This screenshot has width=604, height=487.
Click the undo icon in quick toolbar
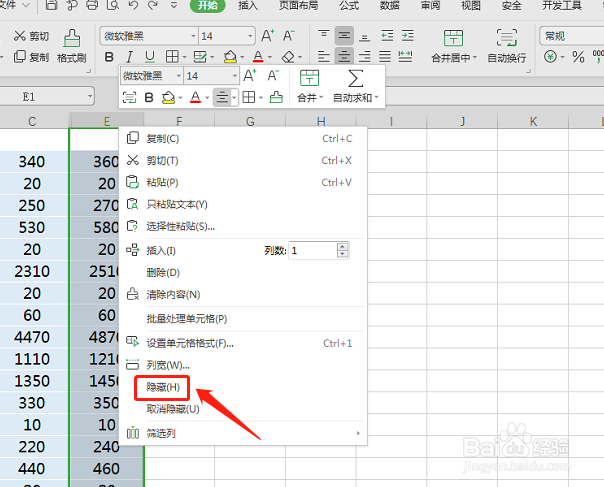click(x=133, y=5)
